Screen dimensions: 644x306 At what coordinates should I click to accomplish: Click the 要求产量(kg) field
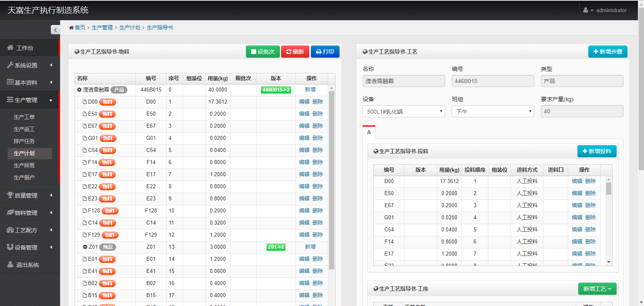click(582, 111)
